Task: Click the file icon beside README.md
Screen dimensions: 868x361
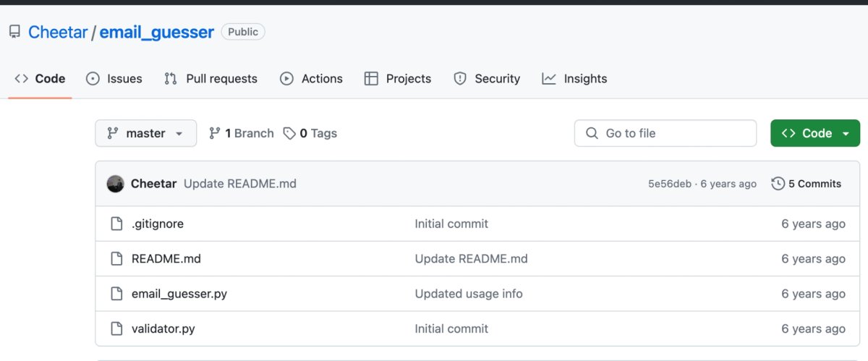Action: (x=116, y=259)
